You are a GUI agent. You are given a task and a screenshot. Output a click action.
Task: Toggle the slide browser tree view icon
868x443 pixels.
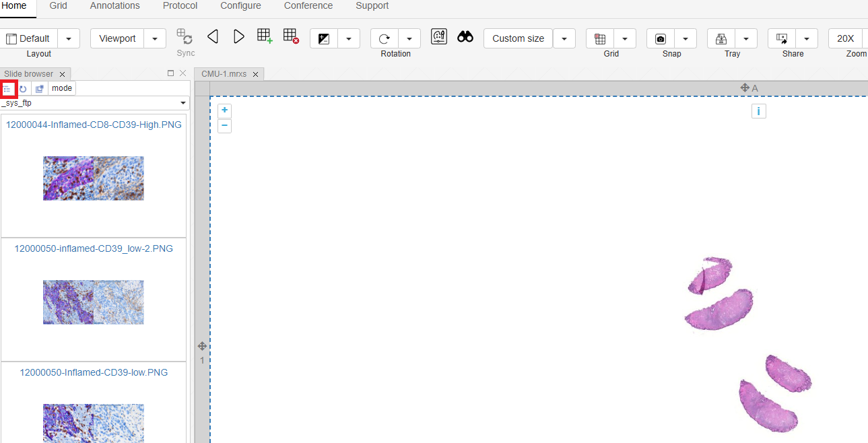tap(7, 89)
